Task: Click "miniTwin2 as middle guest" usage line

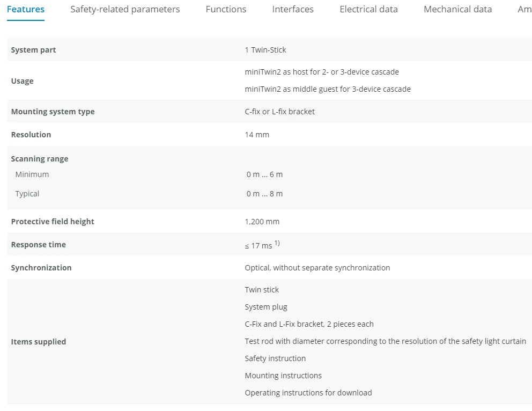Action: coord(328,89)
